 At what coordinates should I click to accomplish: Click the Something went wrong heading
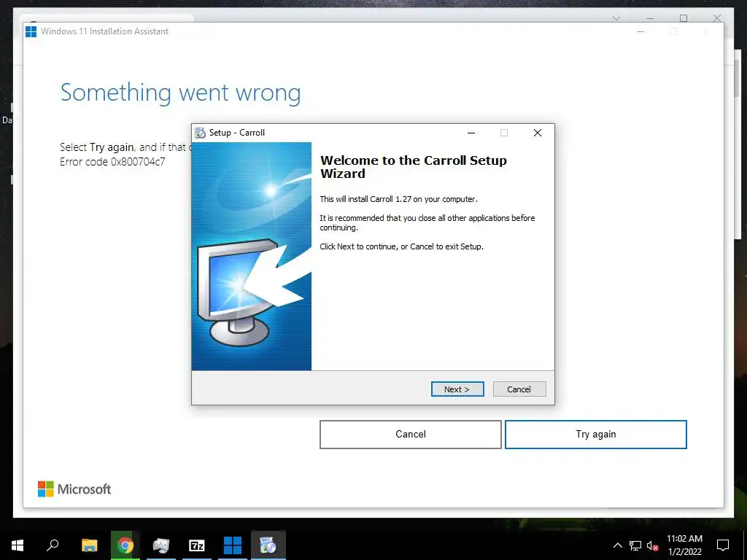pyautogui.click(x=181, y=93)
